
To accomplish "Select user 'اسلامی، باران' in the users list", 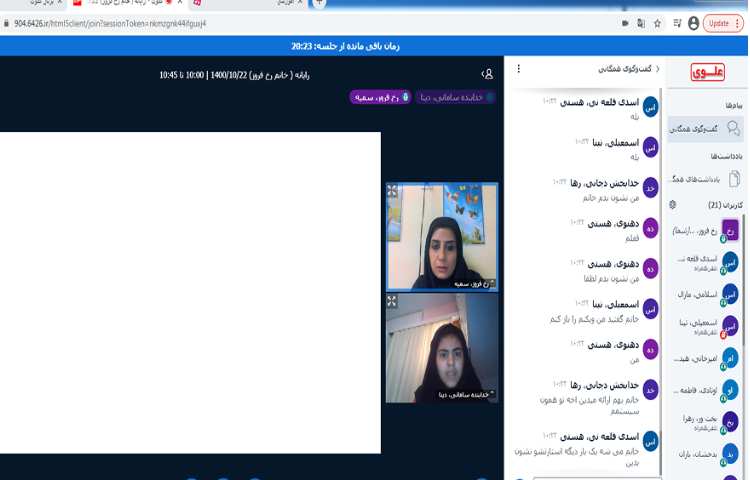I will click(706, 295).
